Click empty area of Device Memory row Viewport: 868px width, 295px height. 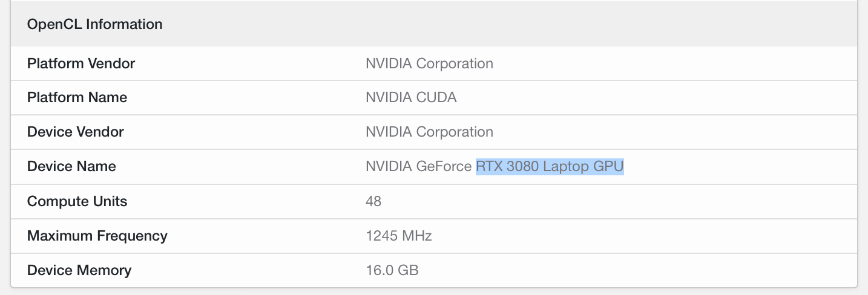tap(636, 270)
